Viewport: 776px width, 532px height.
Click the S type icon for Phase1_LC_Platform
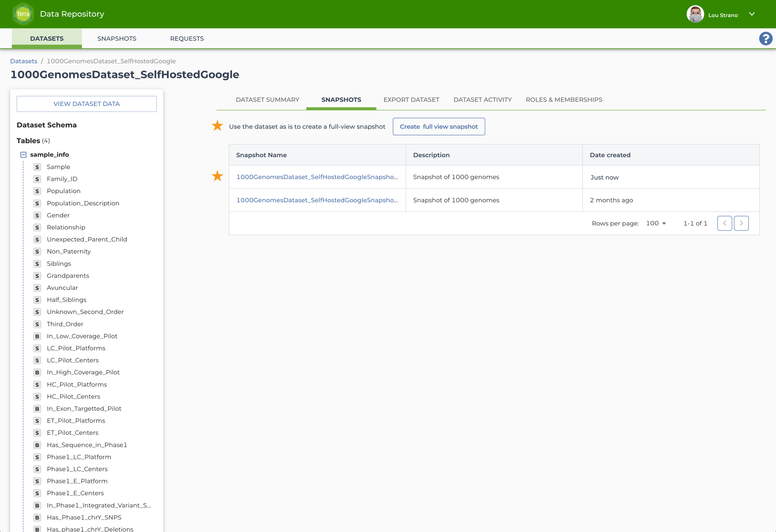[x=37, y=457]
